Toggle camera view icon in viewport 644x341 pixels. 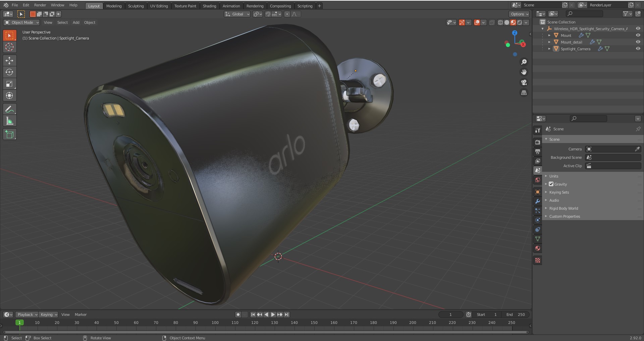tap(524, 82)
